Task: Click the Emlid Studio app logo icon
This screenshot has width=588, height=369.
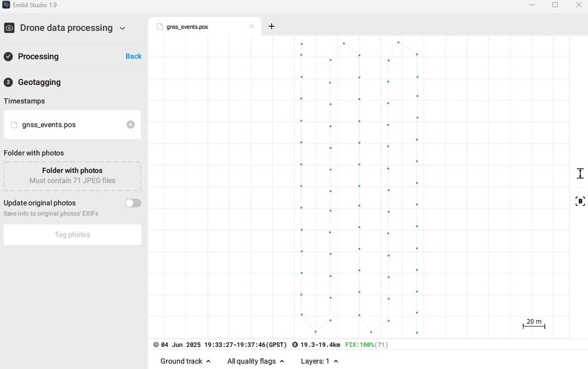Action: pyautogui.click(x=6, y=5)
